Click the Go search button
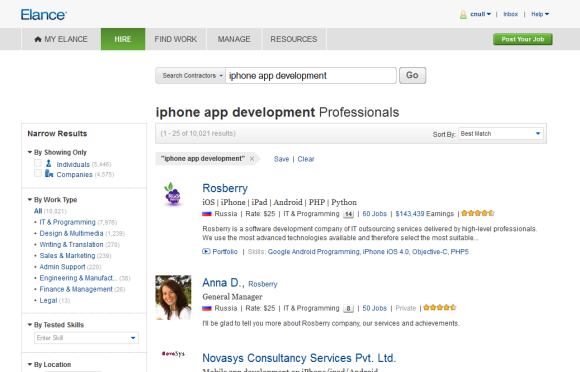This screenshot has height=372, width=580. [x=412, y=75]
